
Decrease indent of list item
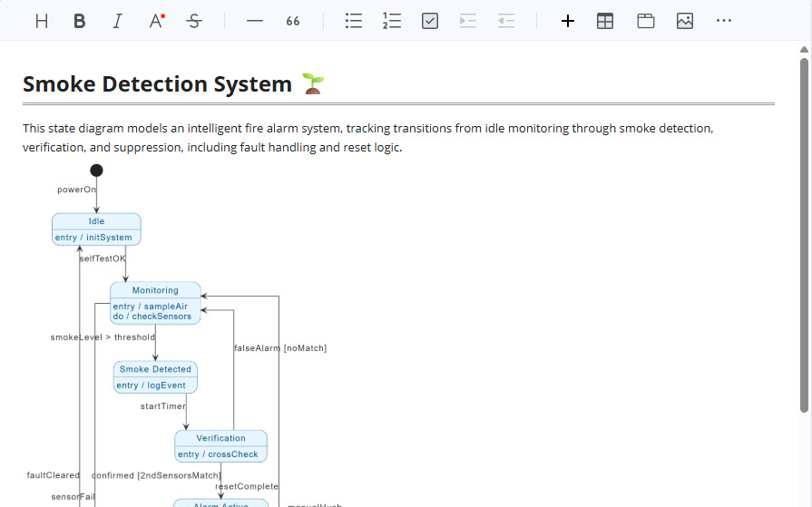point(506,21)
